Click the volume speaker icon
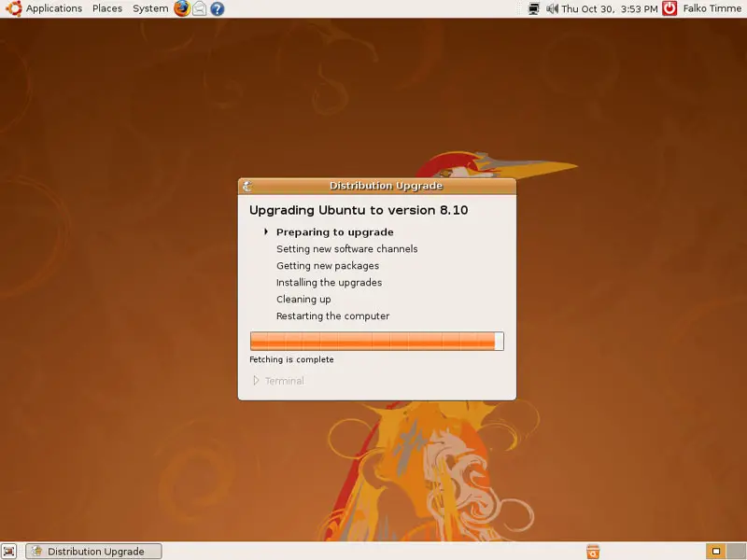The width and height of the screenshot is (747, 560). (552, 8)
